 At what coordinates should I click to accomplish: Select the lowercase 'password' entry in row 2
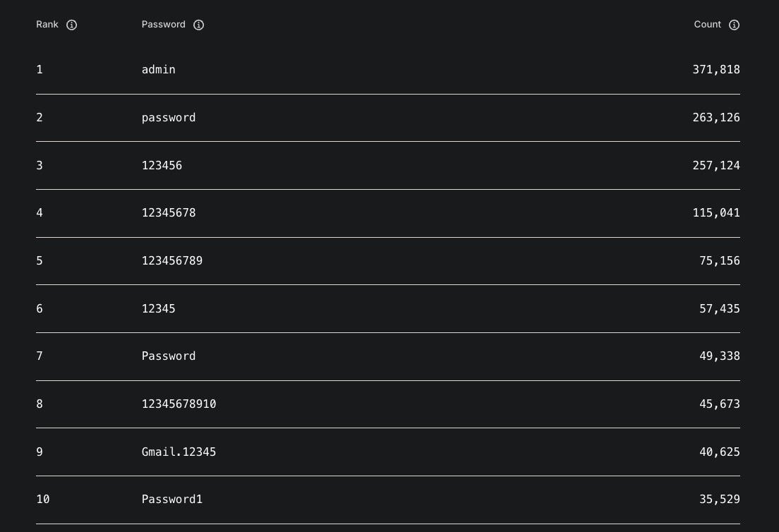tap(169, 118)
